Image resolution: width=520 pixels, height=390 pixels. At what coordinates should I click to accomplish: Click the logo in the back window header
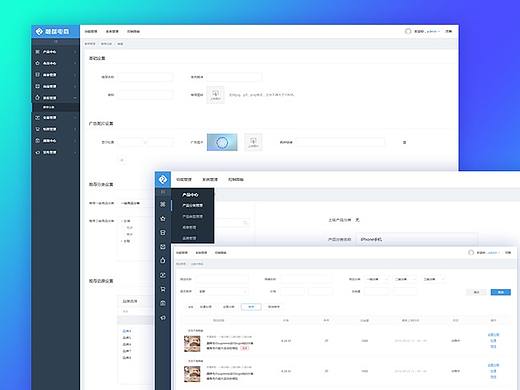point(52,32)
